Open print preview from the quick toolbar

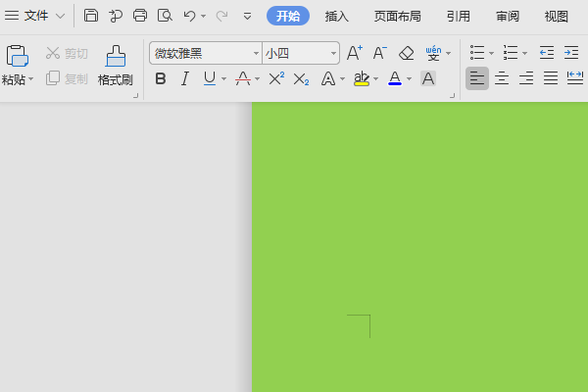coord(165,16)
